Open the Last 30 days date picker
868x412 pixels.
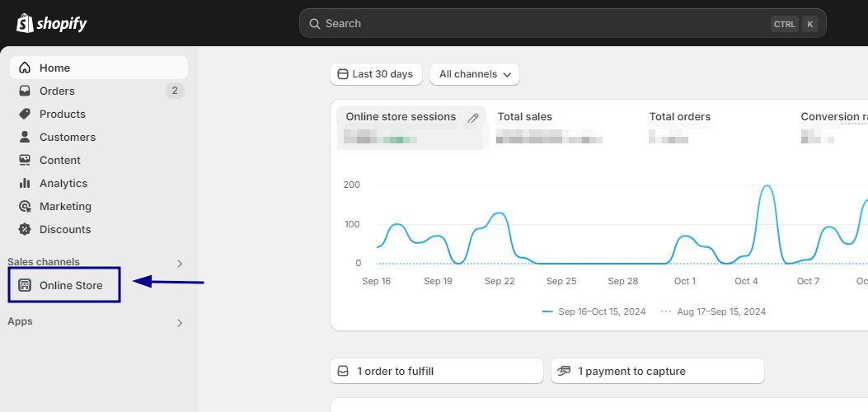pyautogui.click(x=376, y=74)
